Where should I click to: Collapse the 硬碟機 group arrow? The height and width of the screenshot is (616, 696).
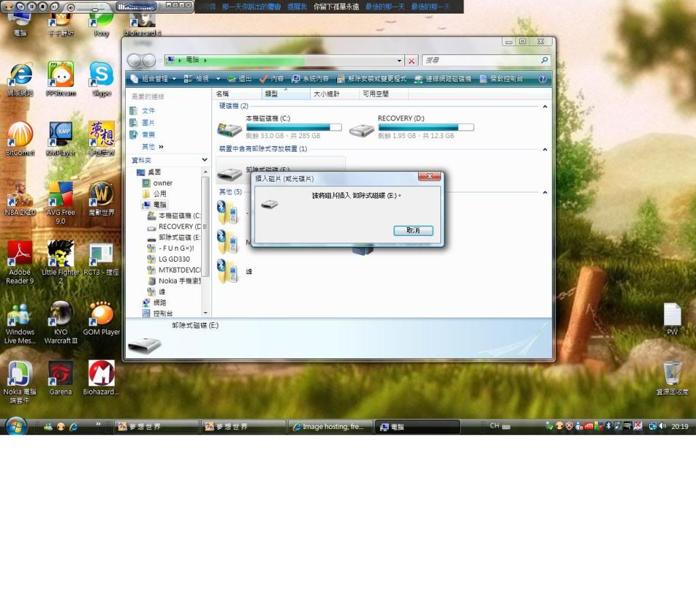[x=544, y=106]
